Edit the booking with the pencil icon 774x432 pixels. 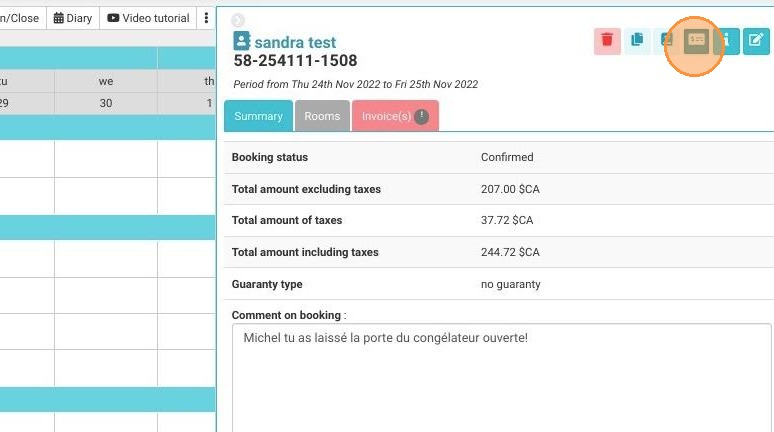(x=756, y=41)
